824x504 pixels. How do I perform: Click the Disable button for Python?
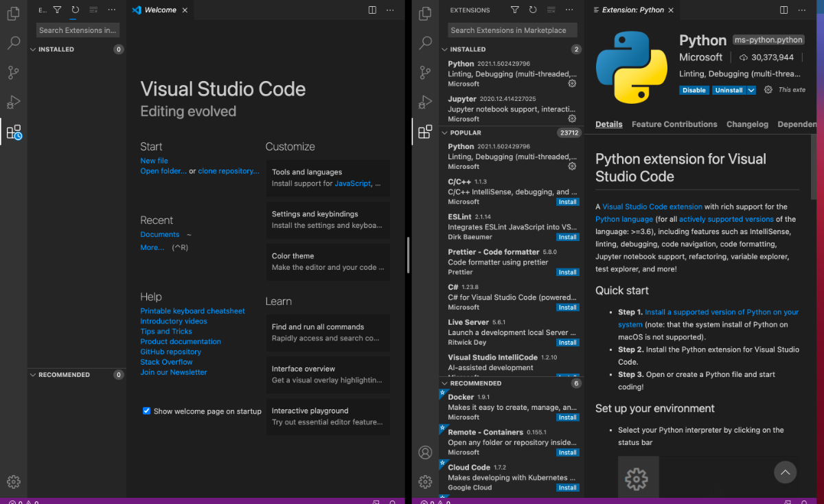coord(694,90)
